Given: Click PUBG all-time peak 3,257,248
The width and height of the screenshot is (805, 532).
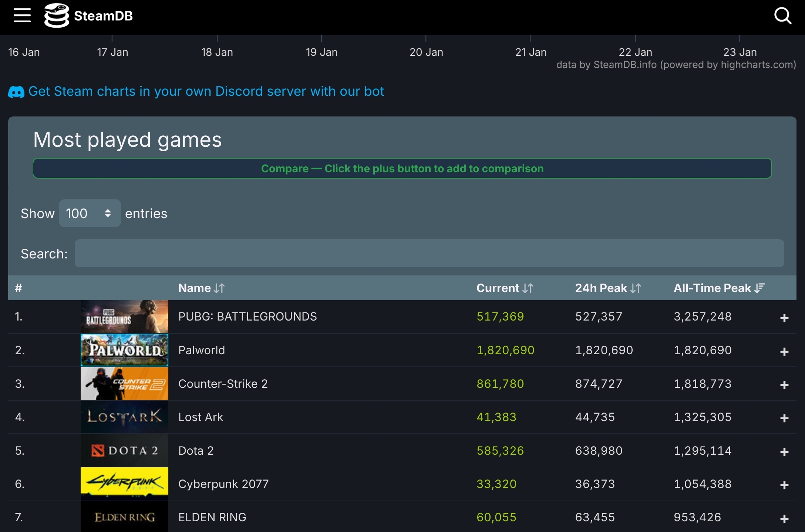Looking at the screenshot, I should pos(703,316).
